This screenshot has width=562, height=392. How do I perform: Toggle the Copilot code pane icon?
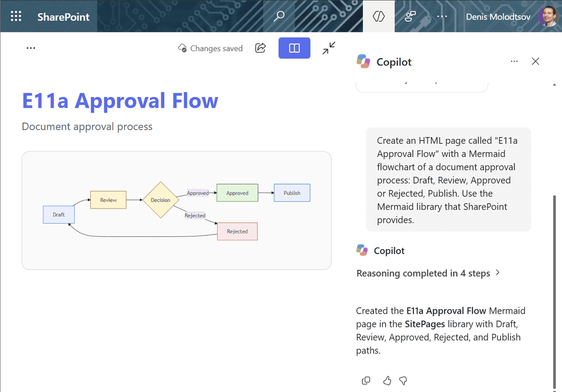tap(379, 16)
